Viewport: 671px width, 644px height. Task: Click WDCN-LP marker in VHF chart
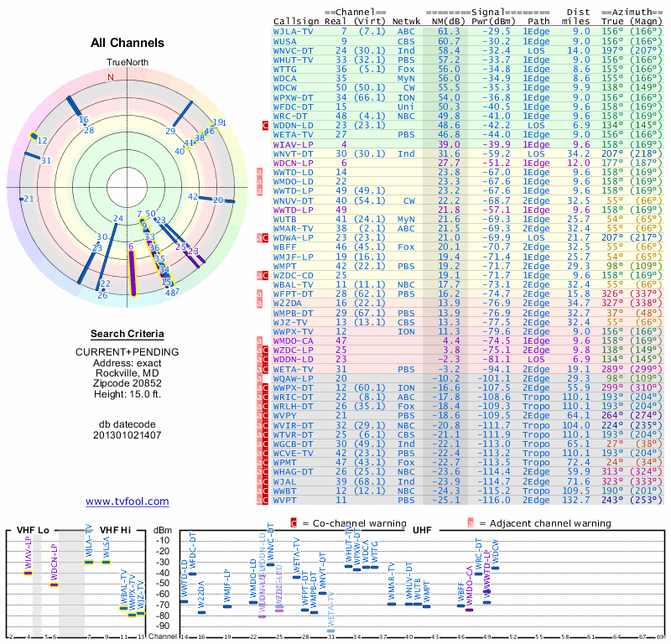[x=54, y=584]
